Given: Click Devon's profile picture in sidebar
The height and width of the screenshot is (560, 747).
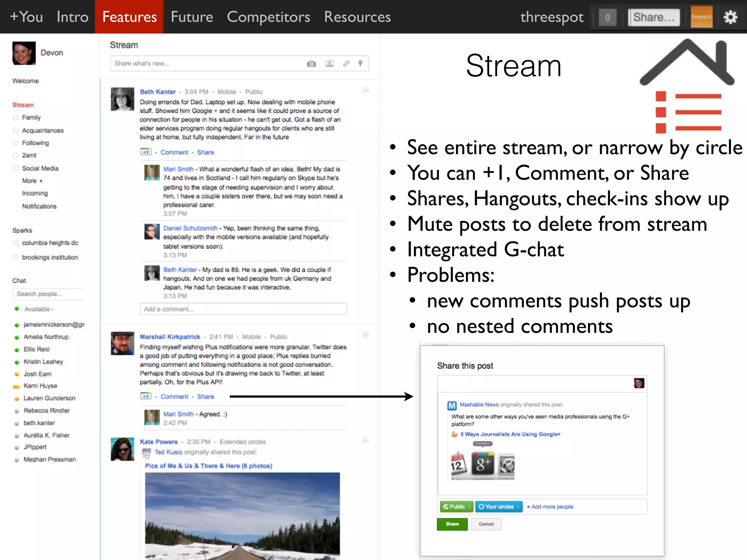Looking at the screenshot, I should (24, 53).
